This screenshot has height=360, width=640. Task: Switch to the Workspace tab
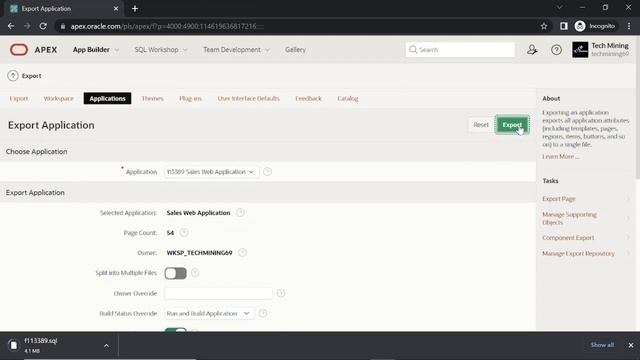click(58, 98)
